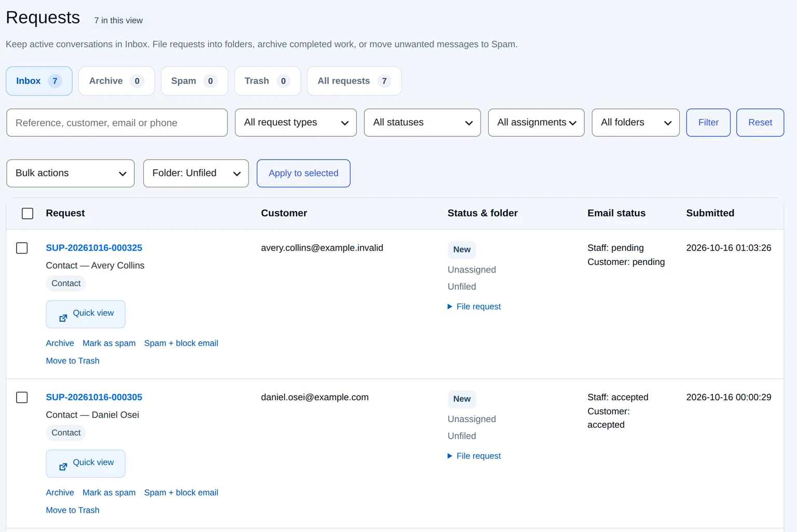This screenshot has width=797, height=532.
Task: Mark the Daniel Osei request as spam
Action: pos(109,493)
